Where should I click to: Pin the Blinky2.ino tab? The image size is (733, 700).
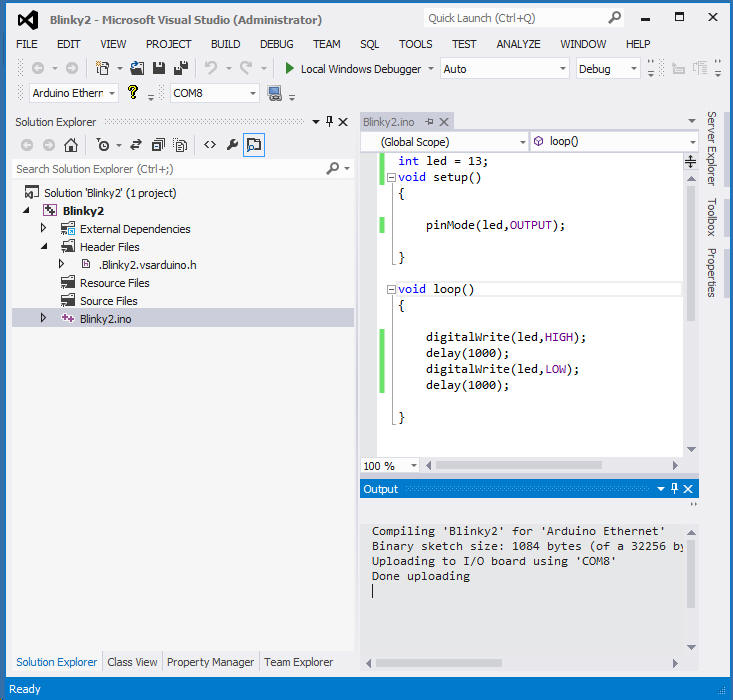pyautogui.click(x=429, y=122)
